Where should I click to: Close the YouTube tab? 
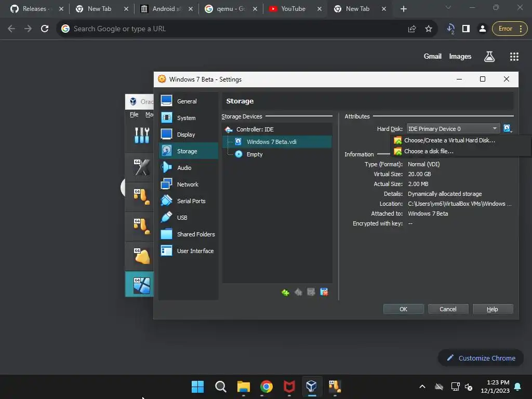pyautogui.click(x=320, y=9)
